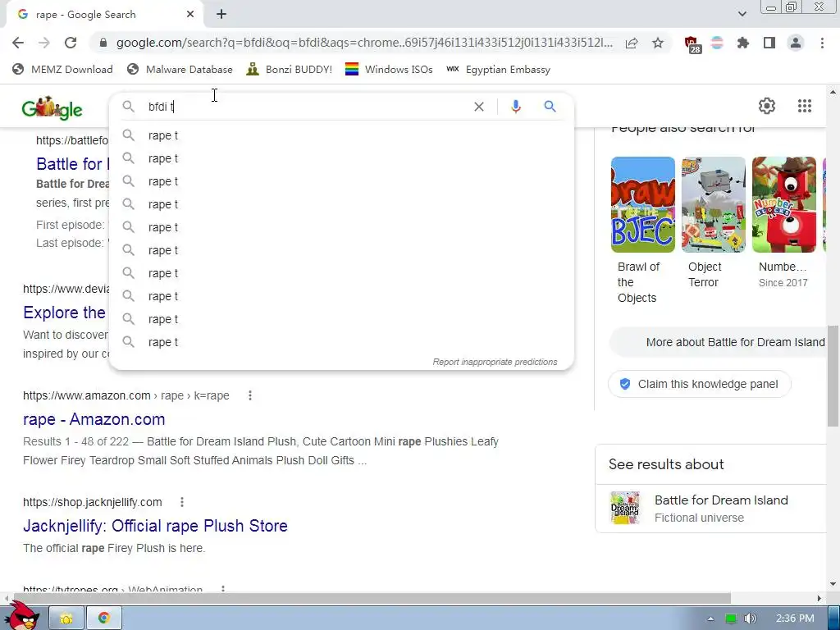Image resolution: width=840 pixels, height=630 pixels.
Task: Open the Malware Database bookmark
Action: (x=180, y=69)
